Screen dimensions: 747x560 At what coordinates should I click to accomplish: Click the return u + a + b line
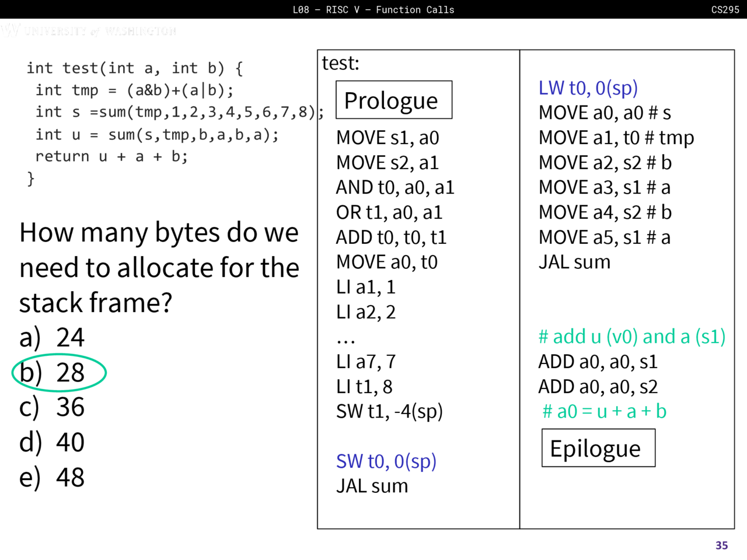(x=111, y=156)
